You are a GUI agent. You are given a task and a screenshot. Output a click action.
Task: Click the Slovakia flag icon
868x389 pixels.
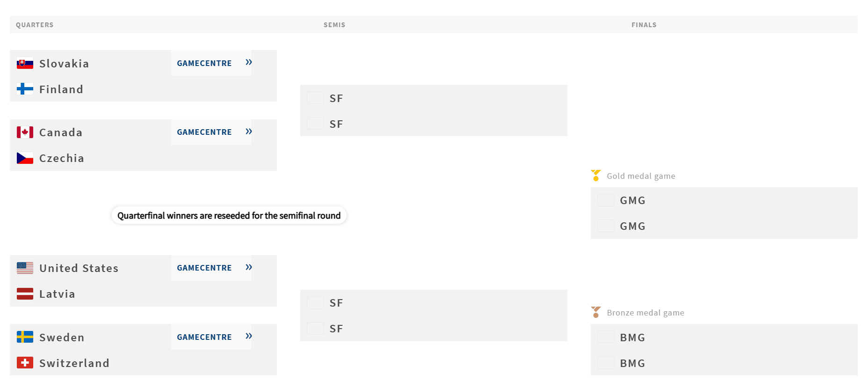click(x=25, y=63)
